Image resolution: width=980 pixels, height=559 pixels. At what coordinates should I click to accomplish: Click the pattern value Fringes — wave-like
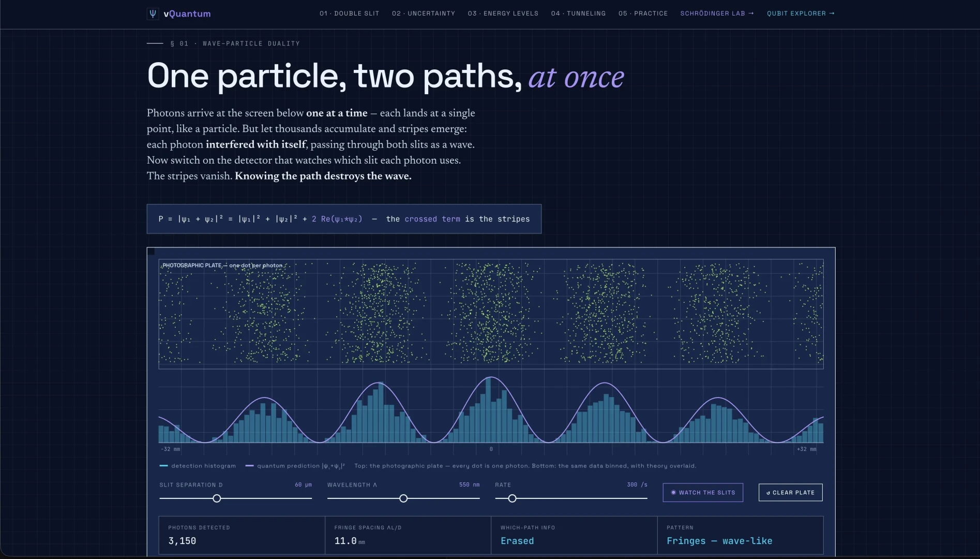719,541
